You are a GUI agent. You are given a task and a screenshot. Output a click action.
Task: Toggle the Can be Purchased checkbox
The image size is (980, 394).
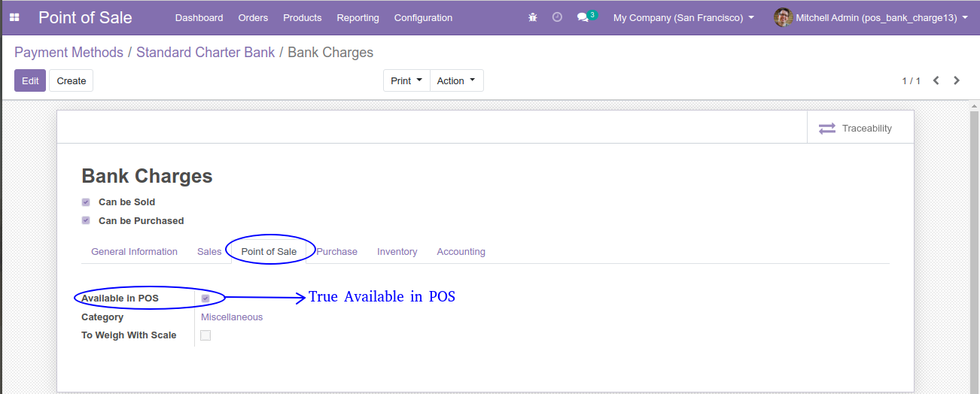click(86, 221)
